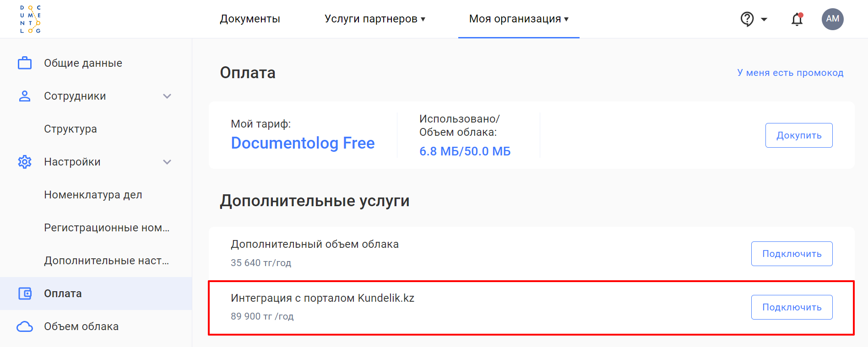Click the gear icon beside Настройки
The width and height of the screenshot is (868, 347).
[x=25, y=162]
